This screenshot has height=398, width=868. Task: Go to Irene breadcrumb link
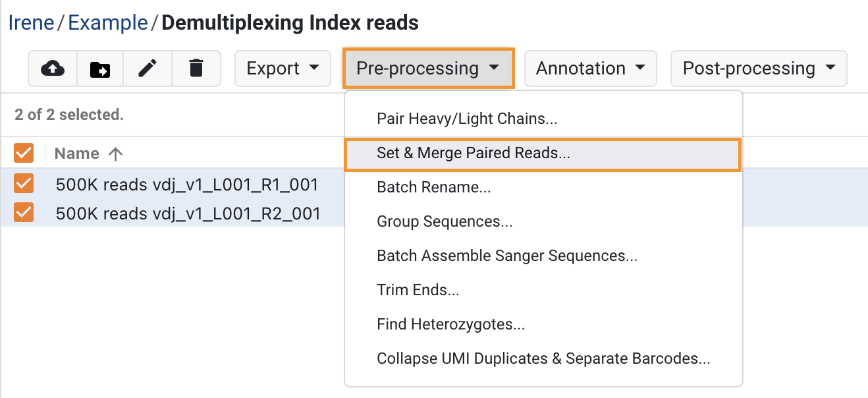tap(32, 23)
